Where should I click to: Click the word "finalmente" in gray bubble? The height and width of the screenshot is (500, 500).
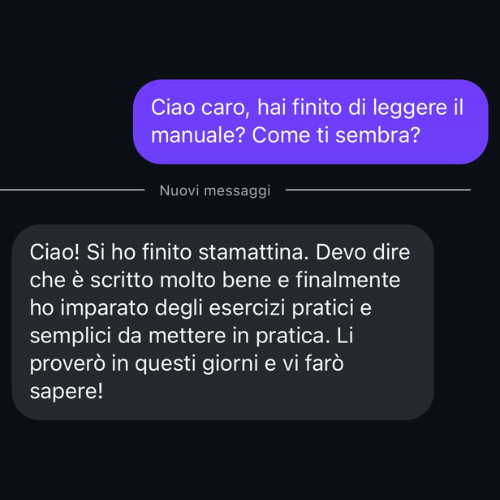[348, 280]
